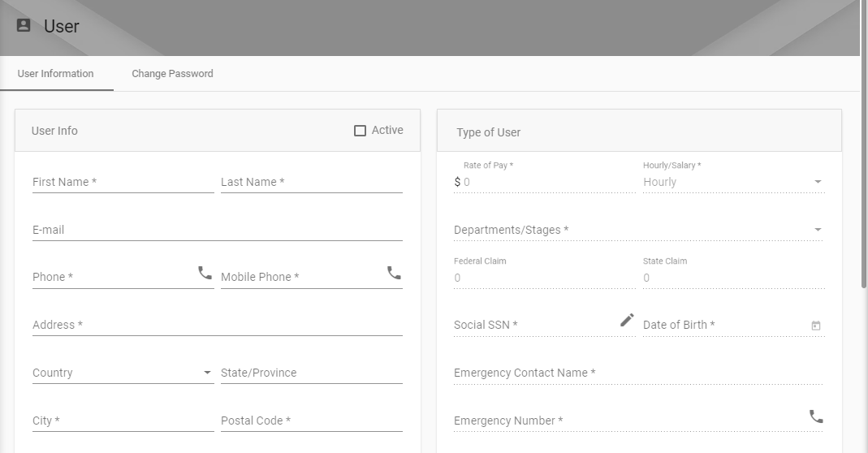Viewport: 868px width, 453px height.
Task: Switch to the Change Password tab
Action: (x=172, y=74)
